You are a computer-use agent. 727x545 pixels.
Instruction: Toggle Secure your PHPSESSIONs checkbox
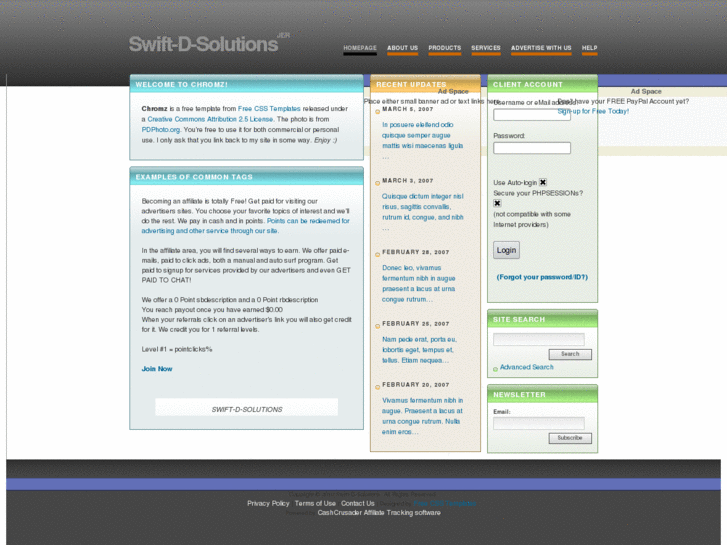coord(497,203)
